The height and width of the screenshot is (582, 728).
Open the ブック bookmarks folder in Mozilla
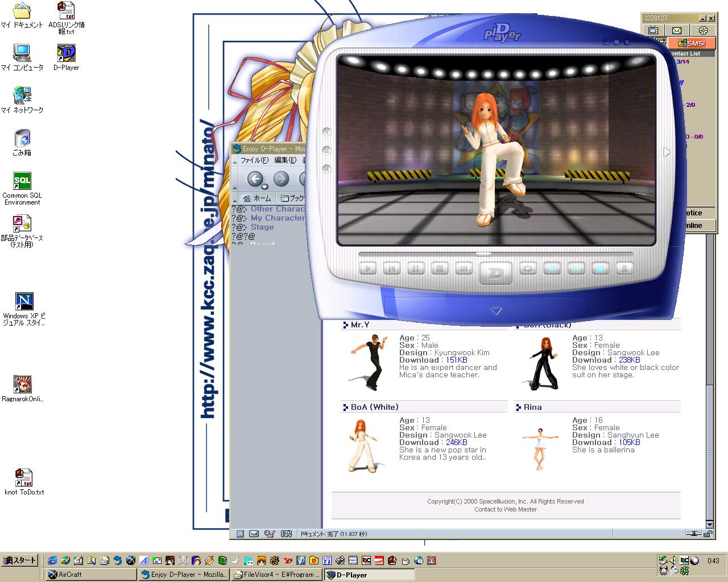[292, 198]
